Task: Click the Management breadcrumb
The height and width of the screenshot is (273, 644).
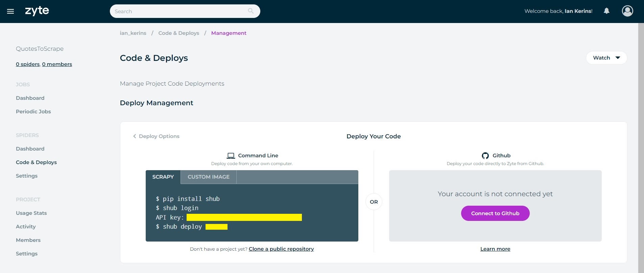Action: [229, 33]
